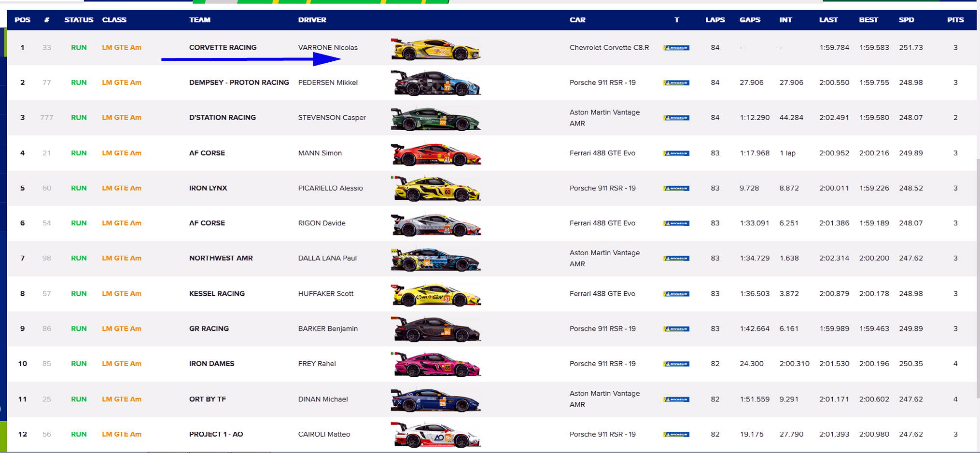
Task: Sort table by PITS column header
Action: [x=955, y=20]
